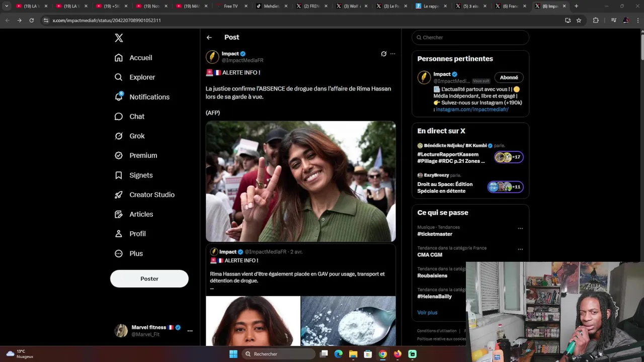Open the instagram.com/impactmediafr link
This screenshot has width=644, height=362.
[472, 110]
